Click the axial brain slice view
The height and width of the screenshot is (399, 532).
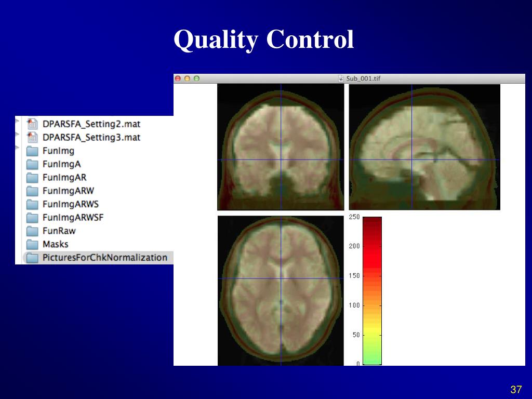(x=281, y=290)
